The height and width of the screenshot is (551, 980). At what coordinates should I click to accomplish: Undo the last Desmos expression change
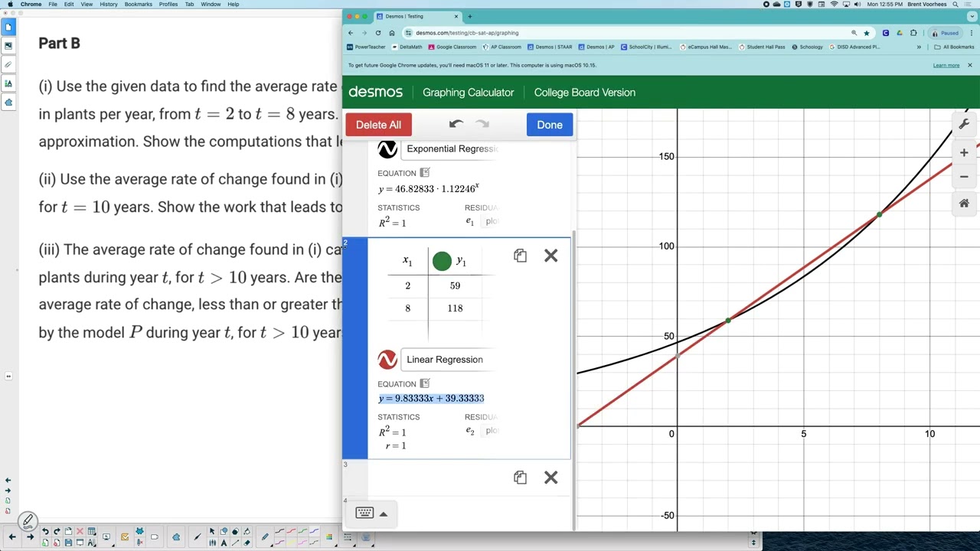pos(456,124)
